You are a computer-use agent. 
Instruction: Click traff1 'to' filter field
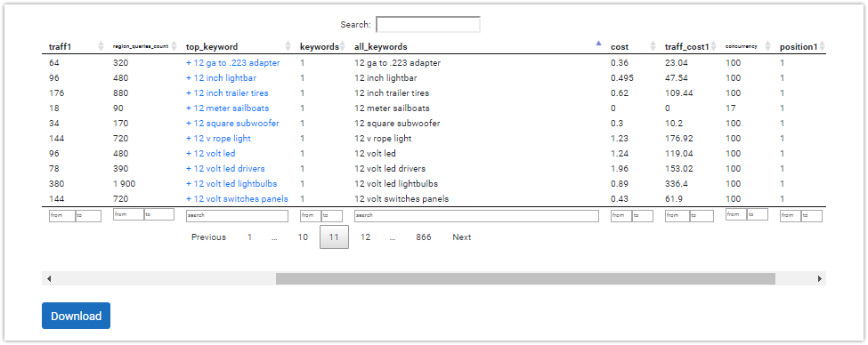pyautogui.click(x=88, y=216)
